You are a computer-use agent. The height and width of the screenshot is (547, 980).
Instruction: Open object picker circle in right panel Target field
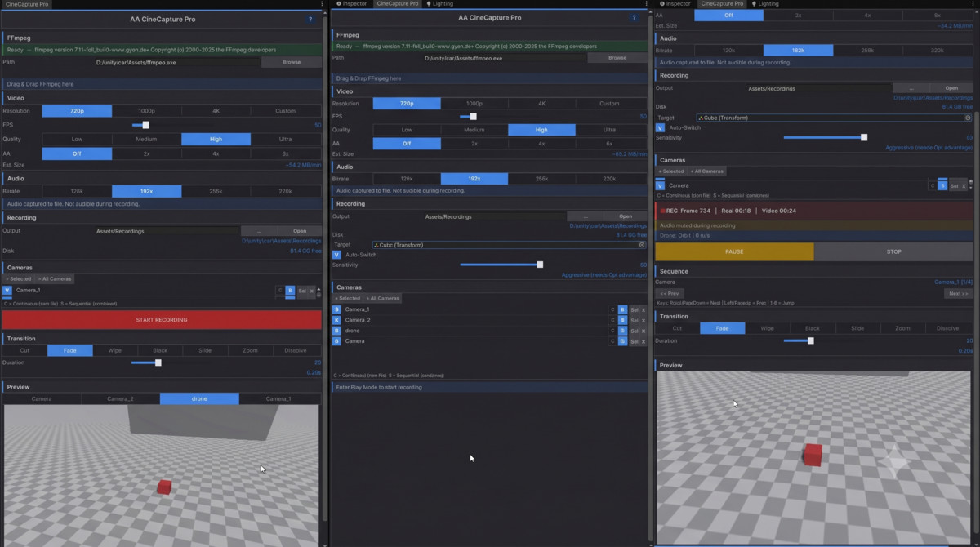968,118
